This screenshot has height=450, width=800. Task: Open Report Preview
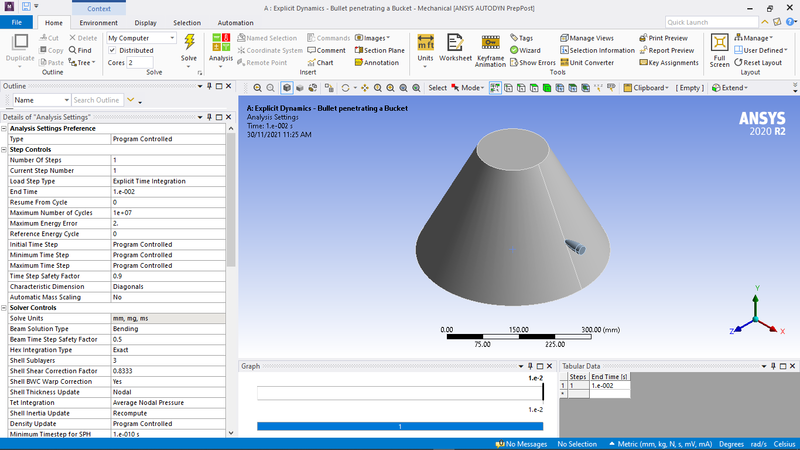(x=667, y=50)
